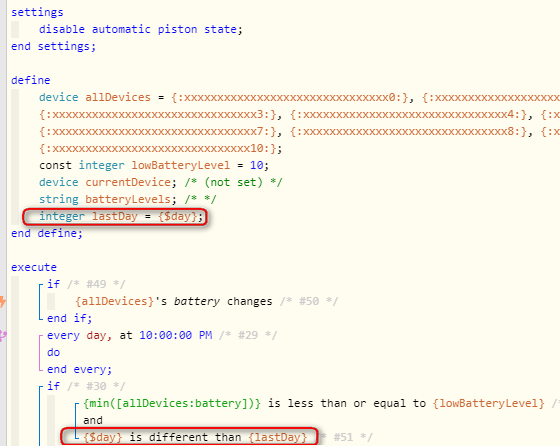This screenshot has height=446, width=560.
Task: Select 'const integer lowBatteryLevel = 10' line
Action: pyautogui.click(x=154, y=165)
